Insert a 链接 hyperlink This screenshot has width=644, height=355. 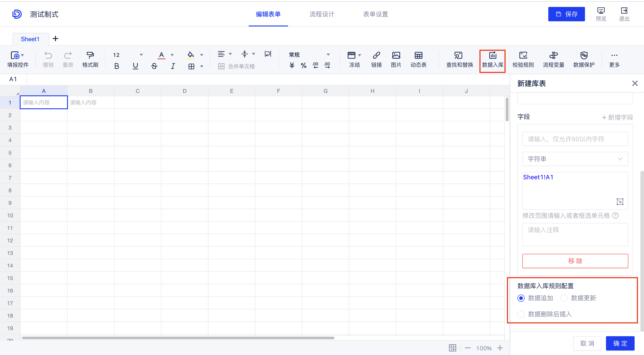tap(376, 59)
